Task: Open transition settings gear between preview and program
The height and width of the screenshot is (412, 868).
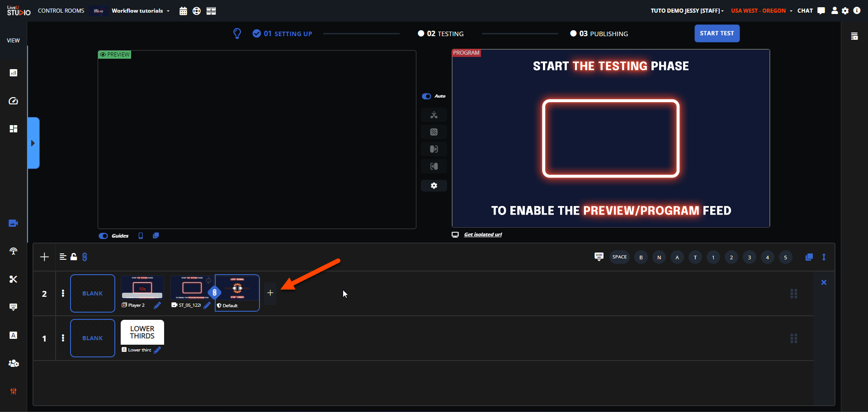Action: (x=434, y=186)
